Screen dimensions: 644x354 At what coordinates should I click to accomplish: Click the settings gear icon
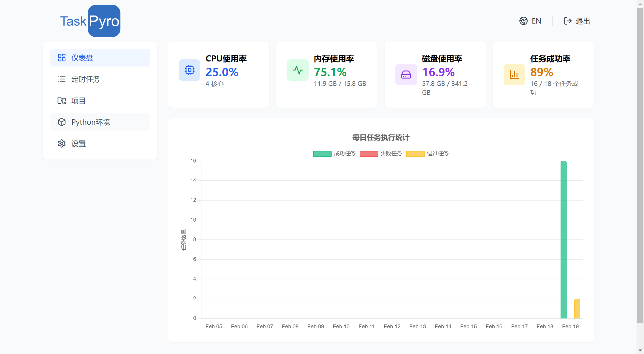point(61,143)
